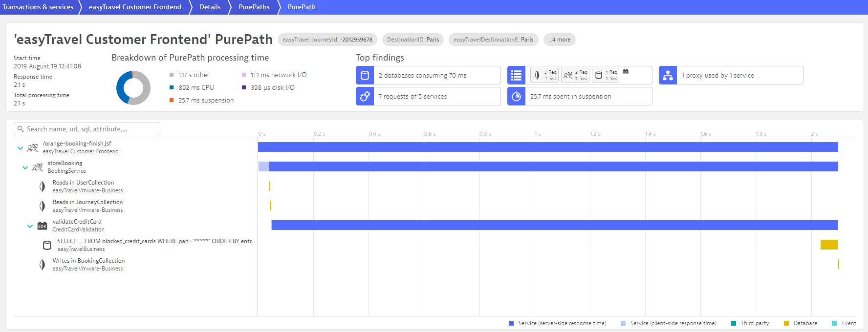
Task: Click the Writes in BookingCollection timeline marker
Action: pos(838,264)
